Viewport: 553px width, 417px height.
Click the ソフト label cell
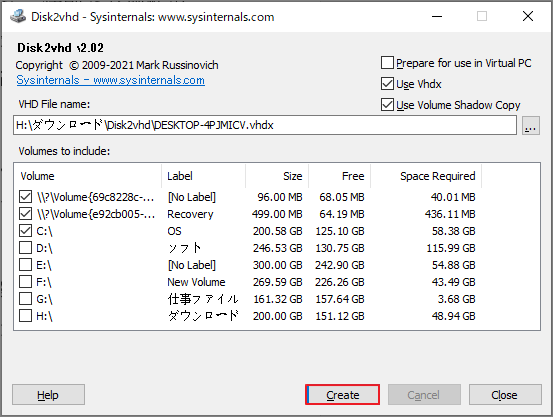[184, 248]
